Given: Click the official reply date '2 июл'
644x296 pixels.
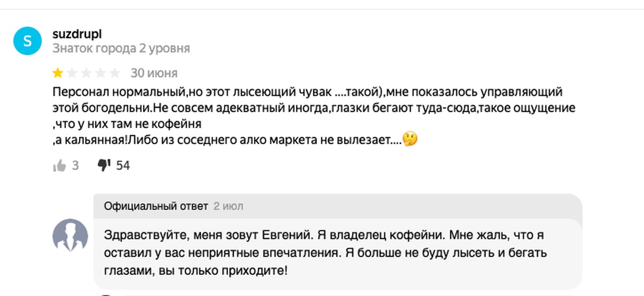Looking at the screenshot, I should tap(228, 206).
